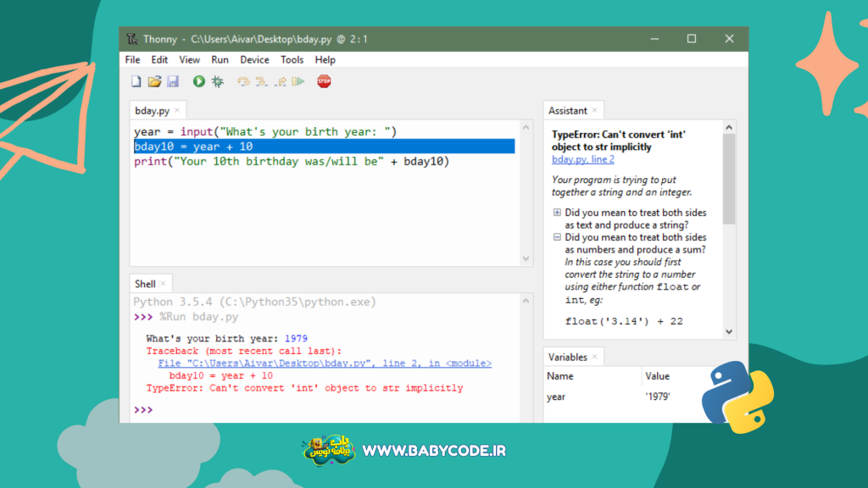Click the Name column header in Variables
Image resolution: width=868 pixels, height=488 pixels.
pyautogui.click(x=560, y=376)
